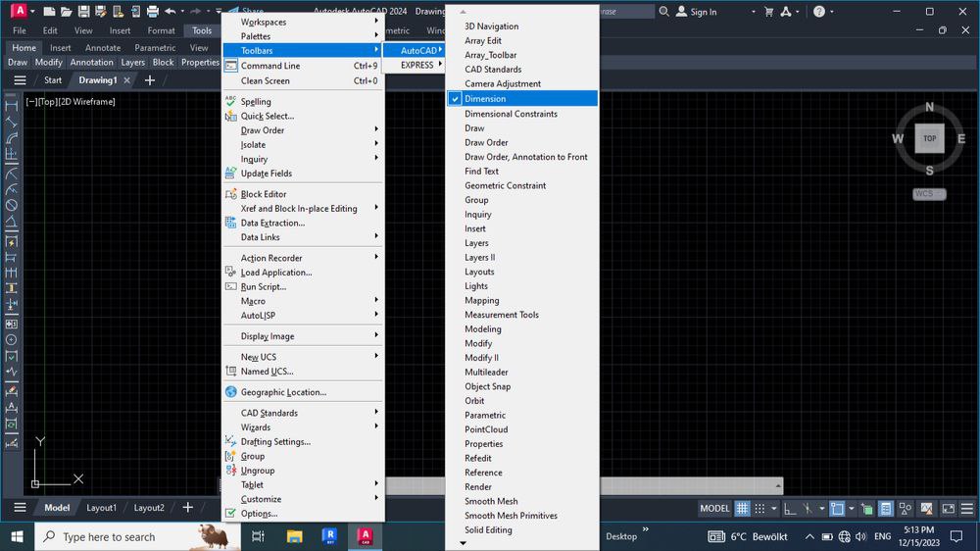
Task: Select the Dimension Edit pencil tool
Action: pos(11,391)
